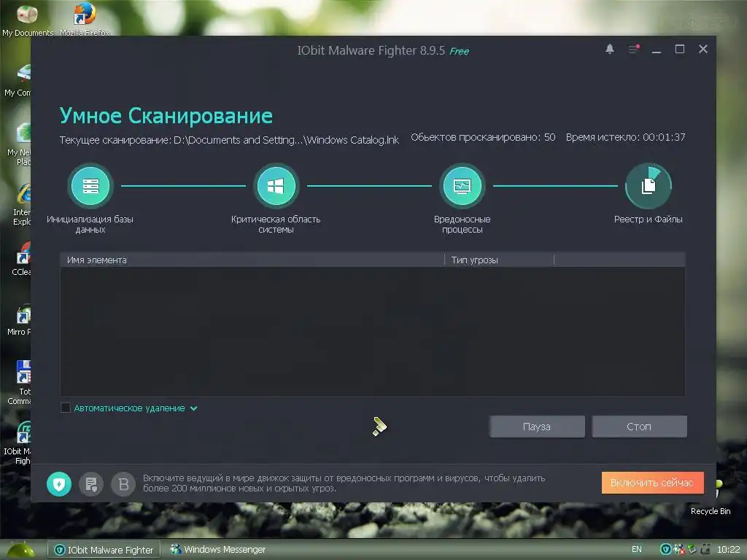Click the Registry and Files stage icon
The width and height of the screenshot is (747, 560).
click(649, 186)
